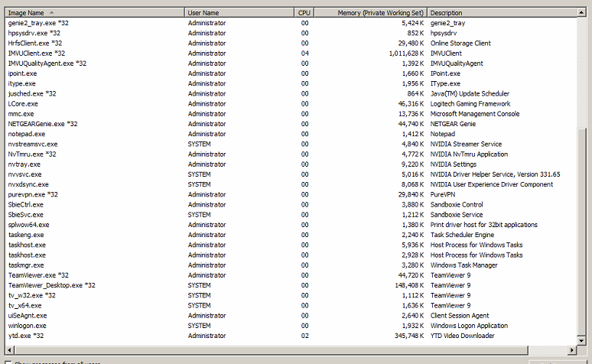
Task: Select the taskmgr.exe process row
Action: coord(291,265)
